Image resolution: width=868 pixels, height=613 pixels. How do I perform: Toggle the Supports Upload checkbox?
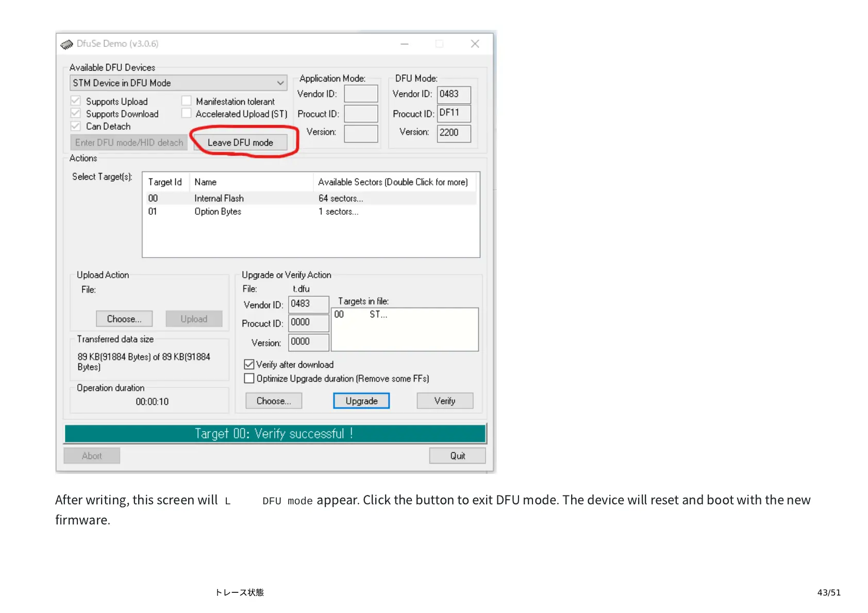76,100
